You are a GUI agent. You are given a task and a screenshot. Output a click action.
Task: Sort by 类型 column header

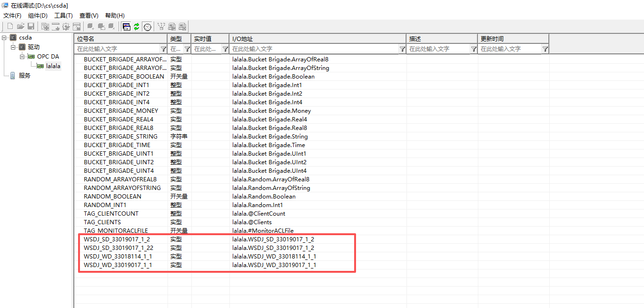179,39
